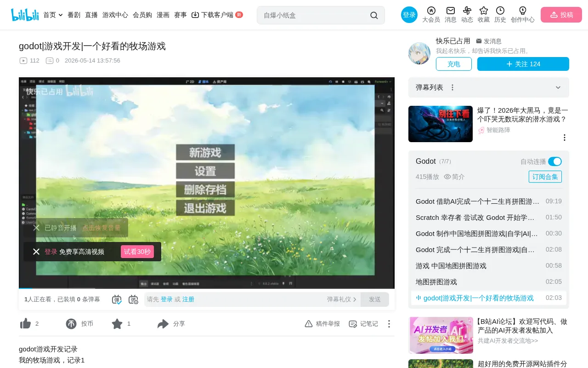The image size is (588, 368).
Task: Toggle the 自动连播 switch
Action: coord(555,161)
